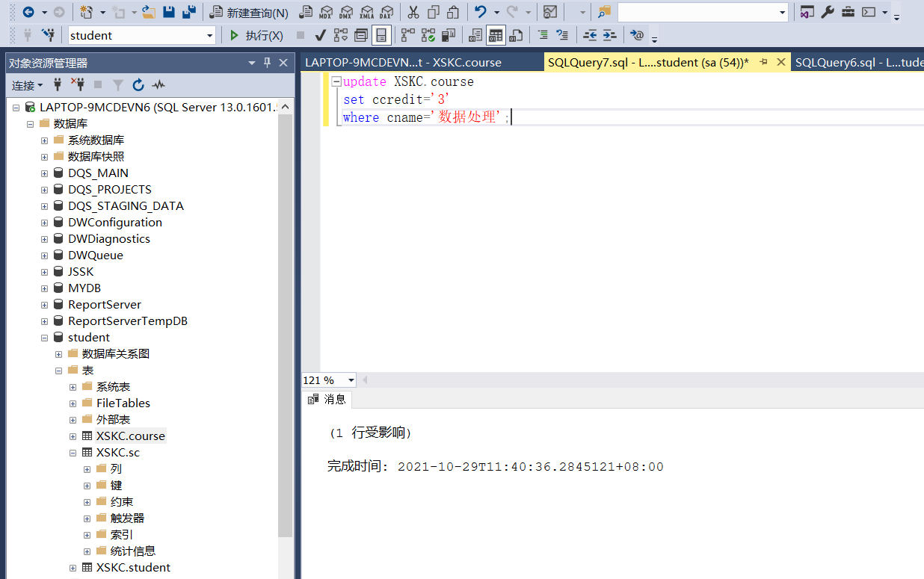Click the save single file icon
Viewport: 924px width, 579px height.
pos(169,12)
